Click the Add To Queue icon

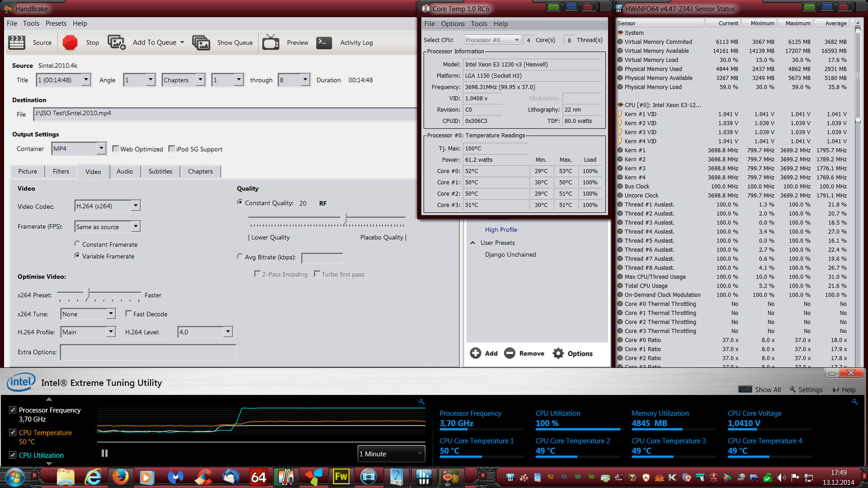coord(116,43)
